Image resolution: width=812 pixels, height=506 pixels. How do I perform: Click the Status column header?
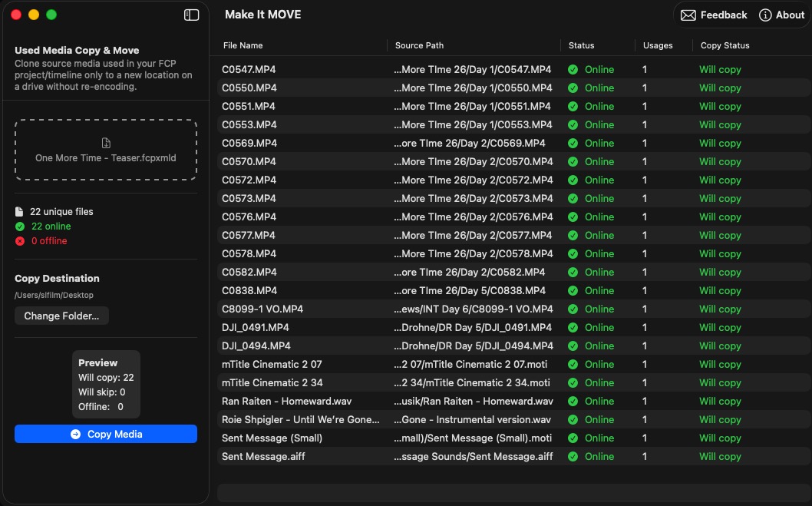pos(582,45)
